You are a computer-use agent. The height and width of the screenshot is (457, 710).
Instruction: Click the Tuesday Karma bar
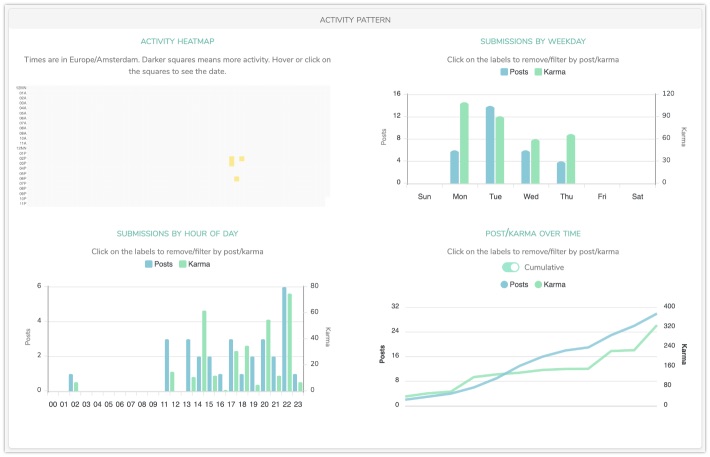coord(500,150)
